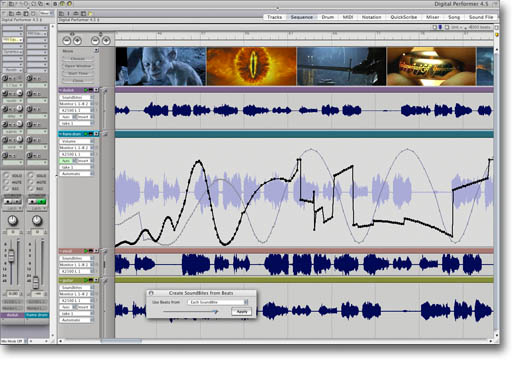The height and width of the screenshot is (366, 521).
Task: Click the Open Window button in Movie panel
Action: click(78, 66)
